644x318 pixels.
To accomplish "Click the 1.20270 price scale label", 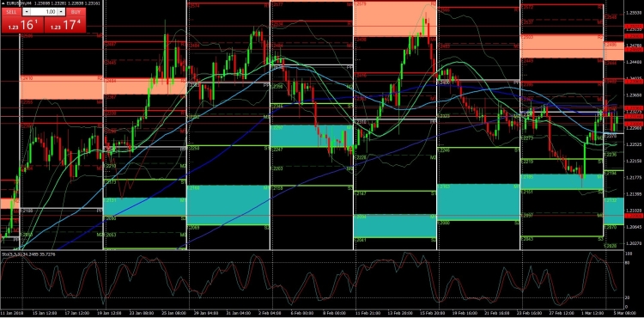I will (631, 243).
